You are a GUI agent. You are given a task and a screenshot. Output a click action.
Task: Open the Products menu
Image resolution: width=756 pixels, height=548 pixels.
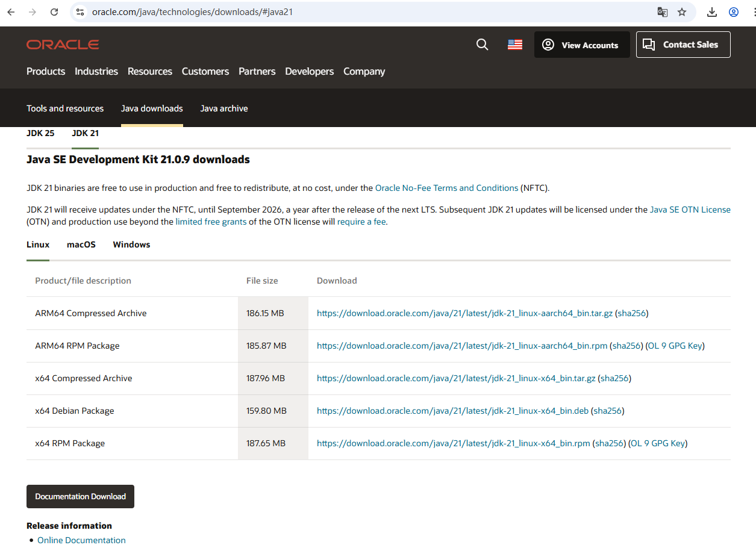pyautogui.click(x=46, y=71)
